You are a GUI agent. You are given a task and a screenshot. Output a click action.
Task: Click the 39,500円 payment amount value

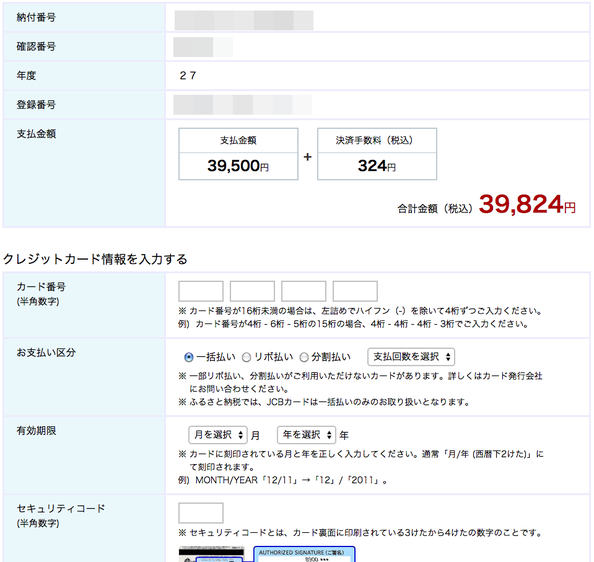click(x=238, y=166)
